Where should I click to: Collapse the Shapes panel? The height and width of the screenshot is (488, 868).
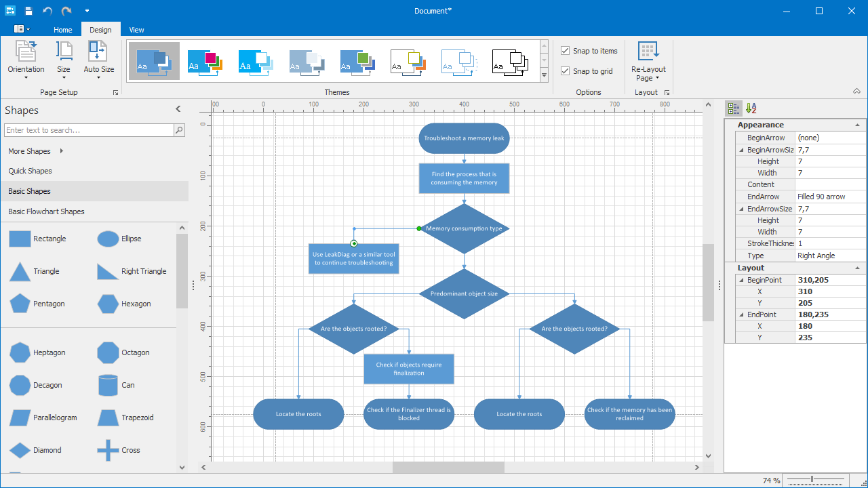(x=178, y=109)
